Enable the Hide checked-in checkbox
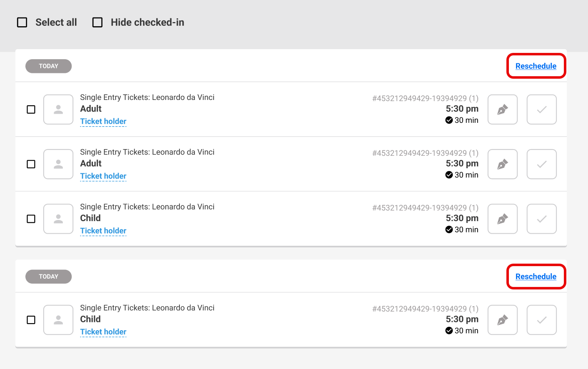This screenshot has width=588, height=369. pyautogui.click(x=97, y=22)
